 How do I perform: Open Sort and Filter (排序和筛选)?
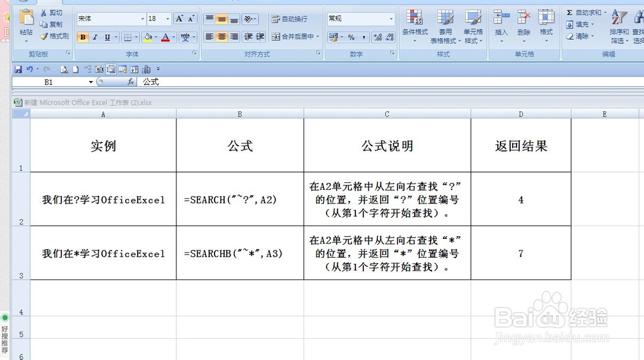pos(619,26)
